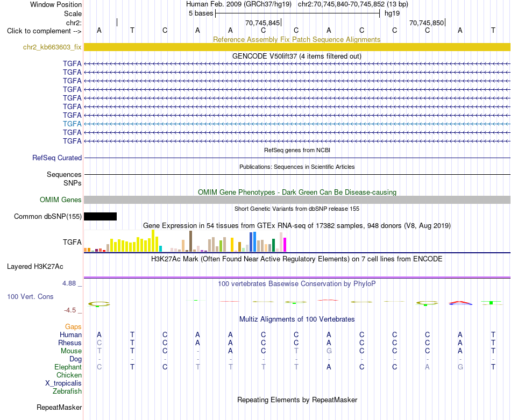Click the 70,745,850 position label
Image resolution: width=511 pixels, height=420 pixels.
(x=427, y=23)
